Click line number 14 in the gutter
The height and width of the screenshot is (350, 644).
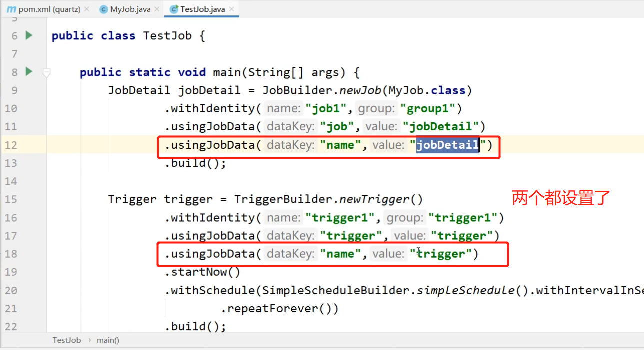click(x=11, y=181)
